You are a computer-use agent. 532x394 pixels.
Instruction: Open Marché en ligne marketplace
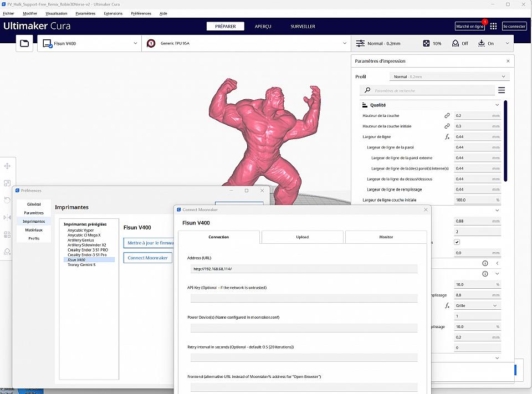click(x=469, y=26)
